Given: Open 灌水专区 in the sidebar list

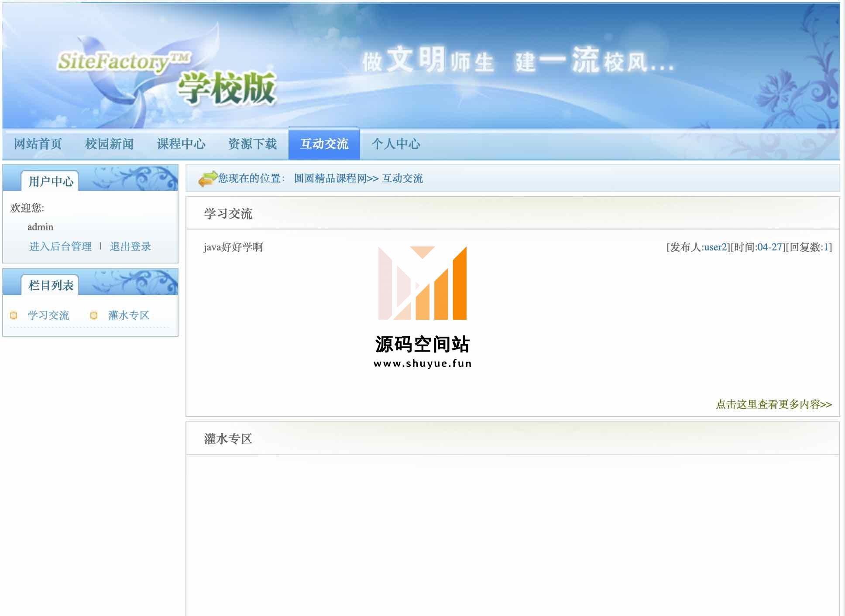Looking at the screenshot, I should 129,315.
